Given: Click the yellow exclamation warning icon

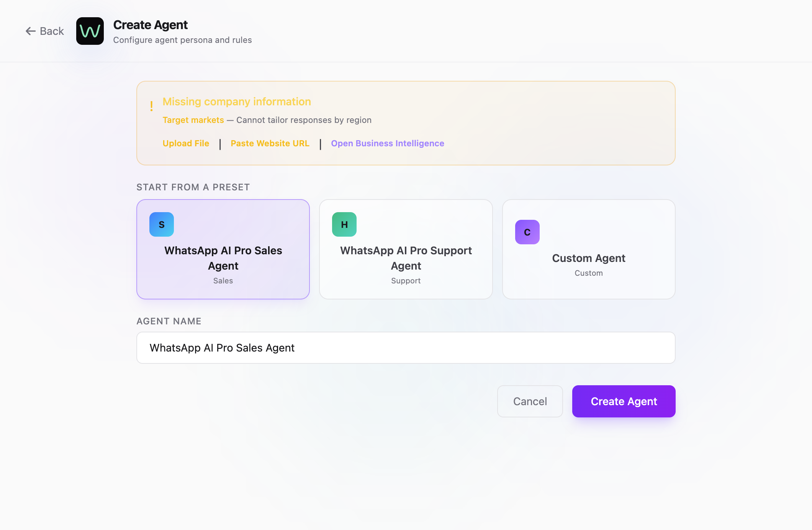Looking at the screenshot, I should click(x=152, y=106).
